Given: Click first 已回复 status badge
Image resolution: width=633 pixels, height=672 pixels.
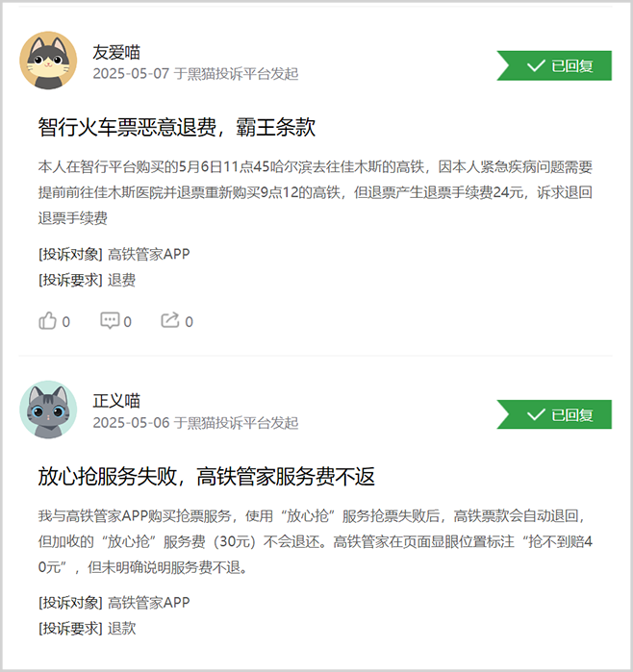Looking at the screenshot, I should [x=554, y=65].
